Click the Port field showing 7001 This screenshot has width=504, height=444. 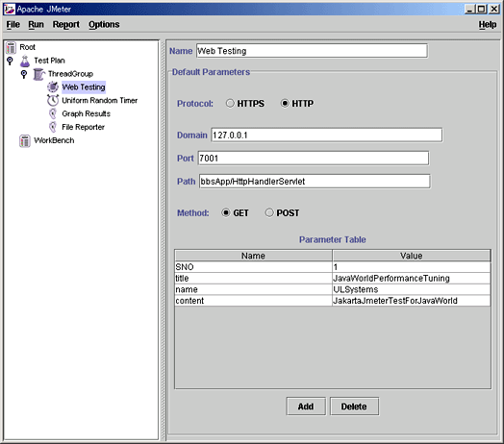tap(313, 158)
